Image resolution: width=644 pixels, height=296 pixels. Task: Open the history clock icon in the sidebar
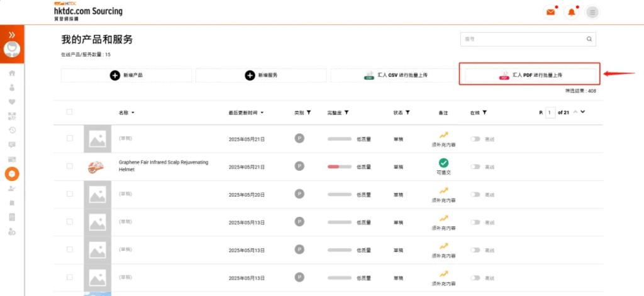tap(12, 130)
